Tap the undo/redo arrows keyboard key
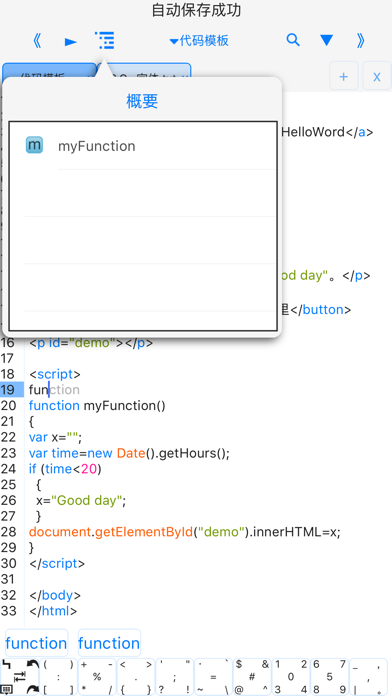Image resolution: width=392 pixels, height=696 pixels. (20, 677)
